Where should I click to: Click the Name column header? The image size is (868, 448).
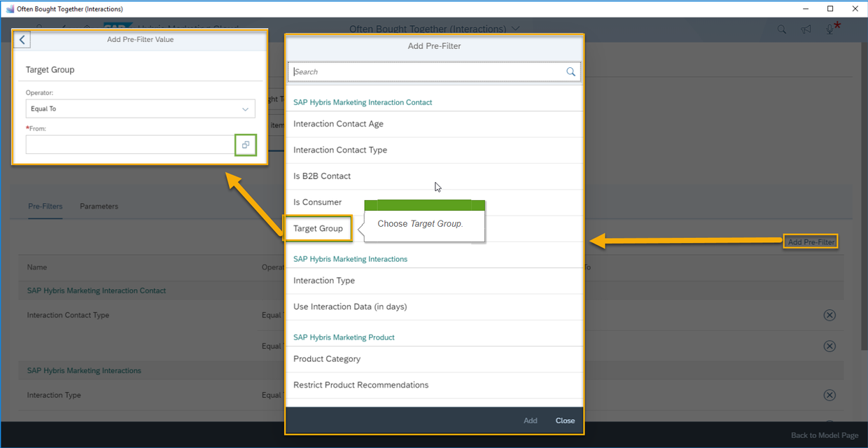click(x=37, y=267)
